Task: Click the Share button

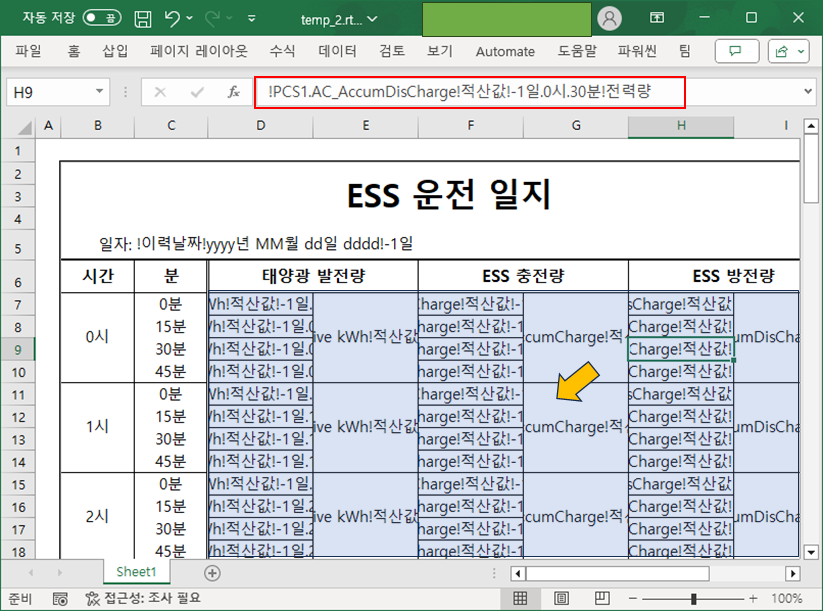Action: [x=782, y=51]
